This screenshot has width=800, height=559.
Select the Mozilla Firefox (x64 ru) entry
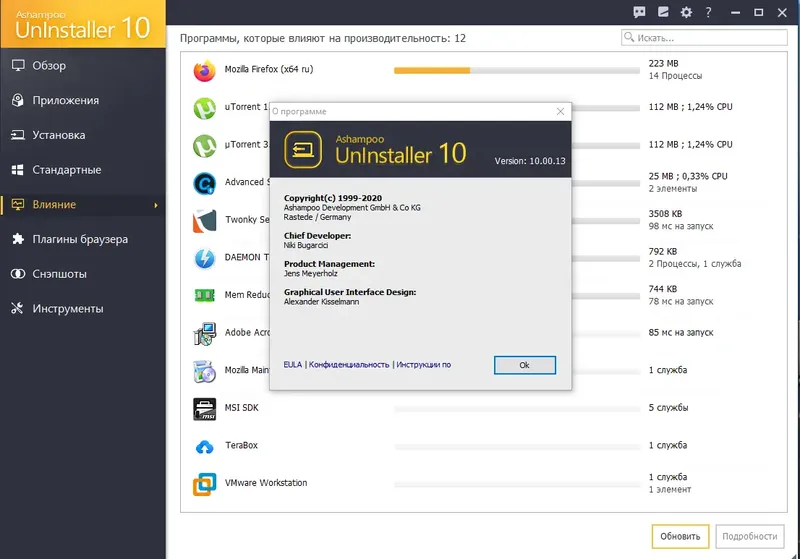[269, 69]
